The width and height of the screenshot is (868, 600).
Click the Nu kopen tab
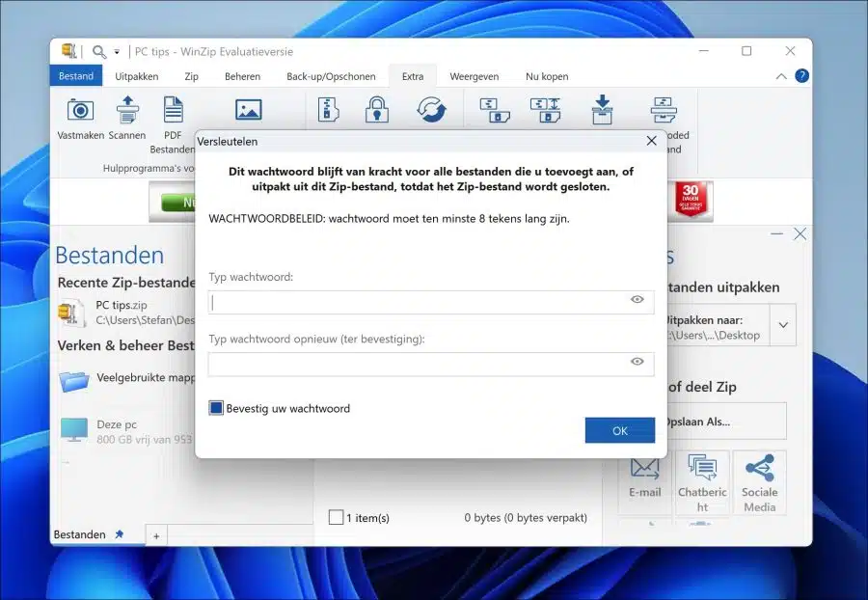coord(547,76)
